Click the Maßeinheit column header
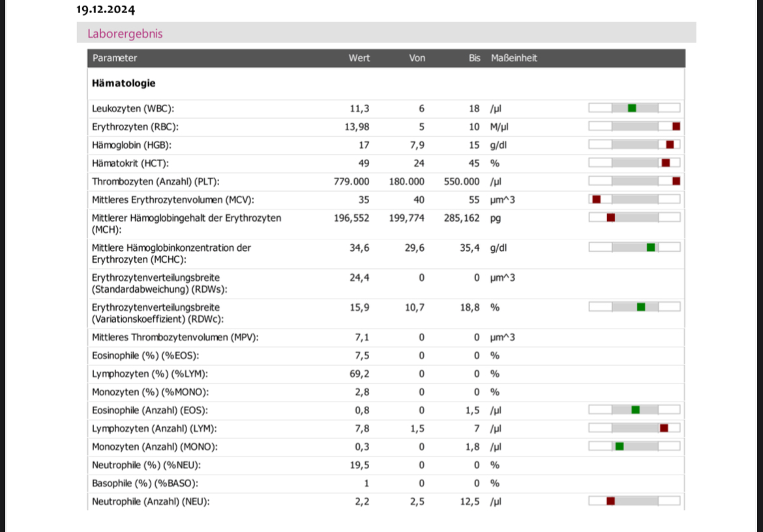The image size is (763, 532). [x=514, y=58]
